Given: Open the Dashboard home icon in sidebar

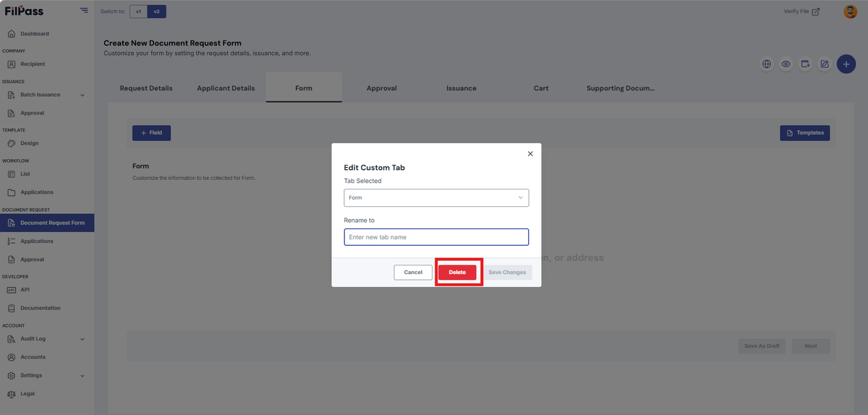Looking at the screenshot, I should click(11, 34).
